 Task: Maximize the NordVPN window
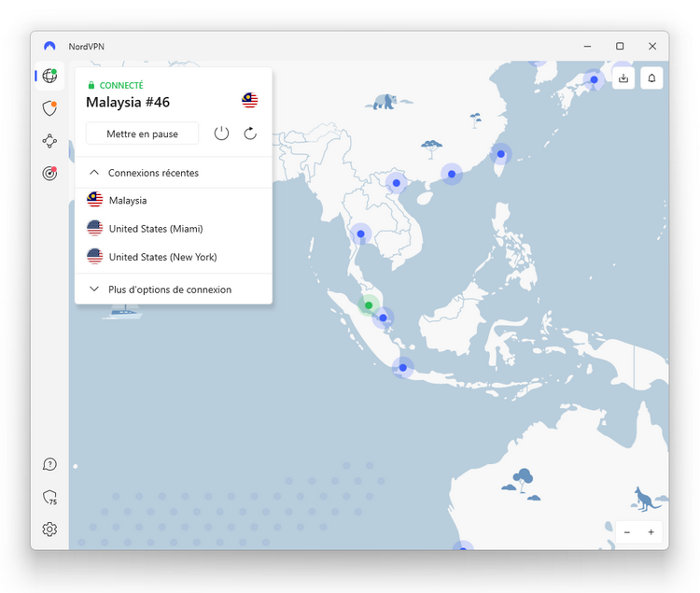(620, 46)
